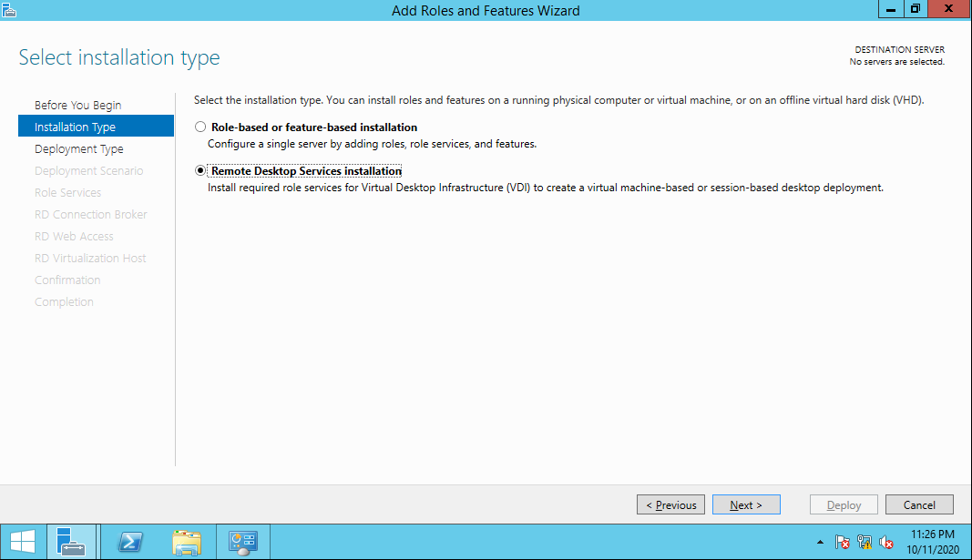972x560 pixels.
Task: Click the disabled Deploy button
Action: (x=844, y=504)
